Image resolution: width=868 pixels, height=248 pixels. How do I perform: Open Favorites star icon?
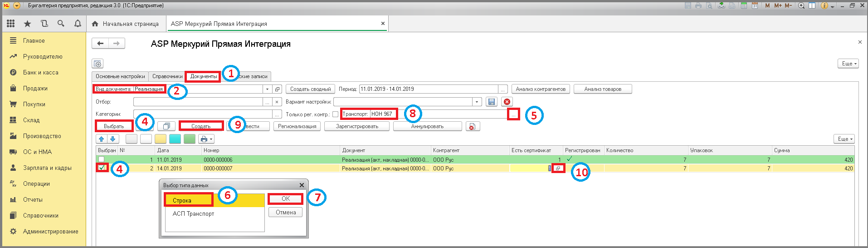point(27,24)
